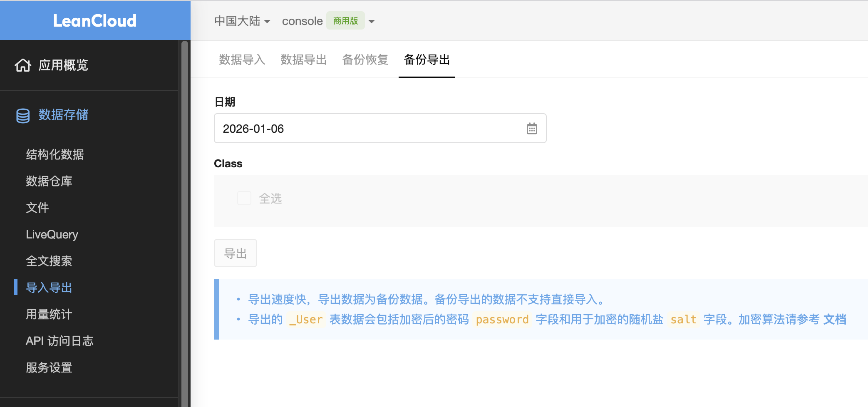Click the home icon beside 应用概览
Screen dimensions: 868x407
[x=23, y=65]
